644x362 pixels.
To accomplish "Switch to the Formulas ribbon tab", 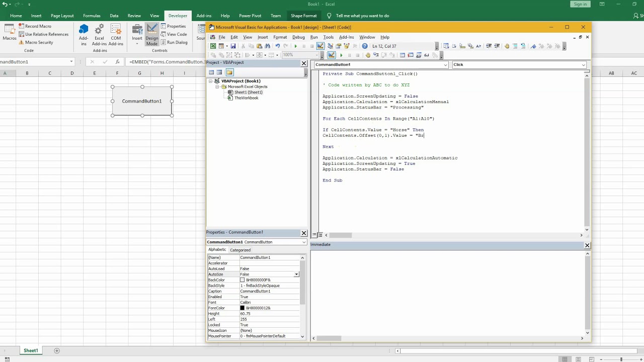I will 92,16.
